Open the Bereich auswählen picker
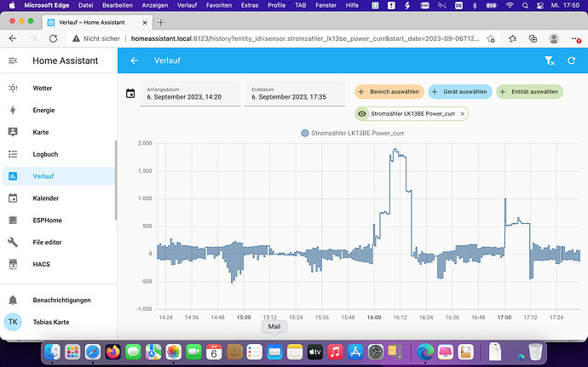Image resolution: width=588 pixels, height=367 pixels. (x=389, y=92)
